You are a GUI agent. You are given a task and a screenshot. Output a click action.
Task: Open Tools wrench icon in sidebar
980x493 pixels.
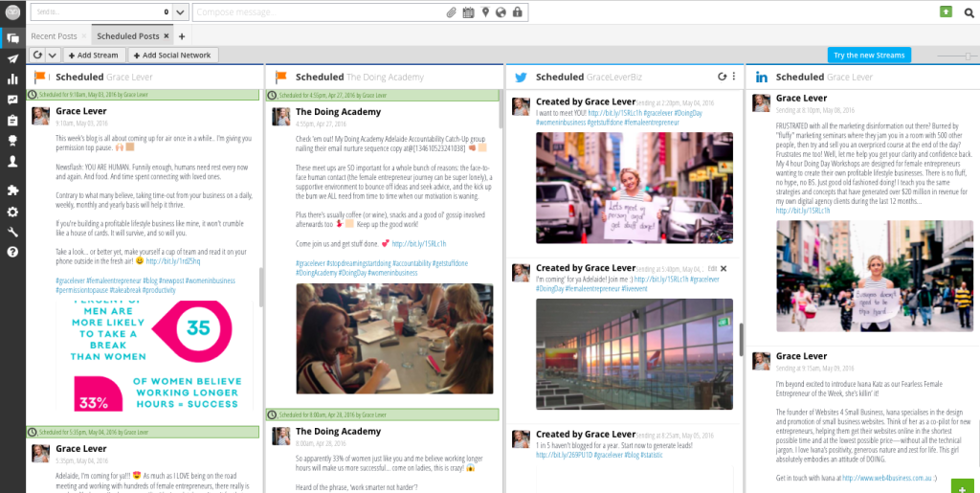[12, 232]
